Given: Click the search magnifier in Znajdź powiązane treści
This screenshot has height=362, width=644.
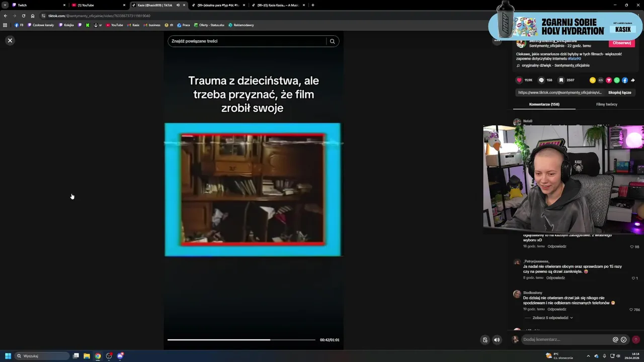Looking at the screenshot, I should (332, 41).
